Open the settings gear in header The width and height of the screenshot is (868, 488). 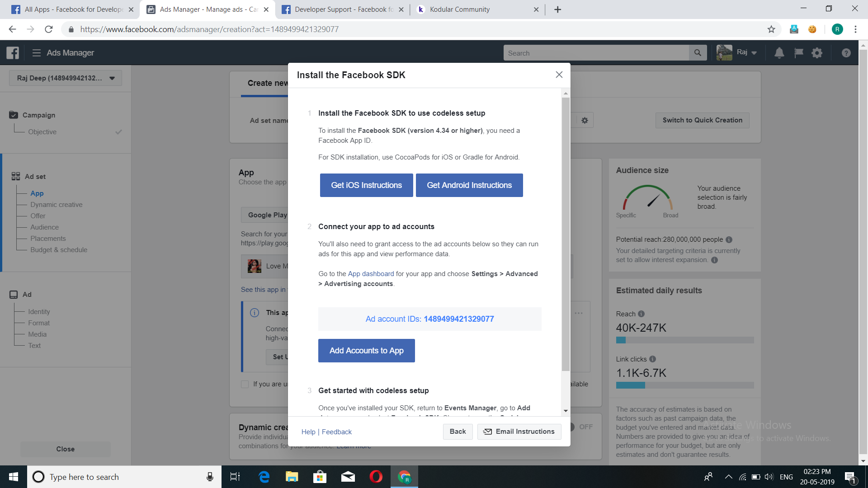click(x=817, y=53)
